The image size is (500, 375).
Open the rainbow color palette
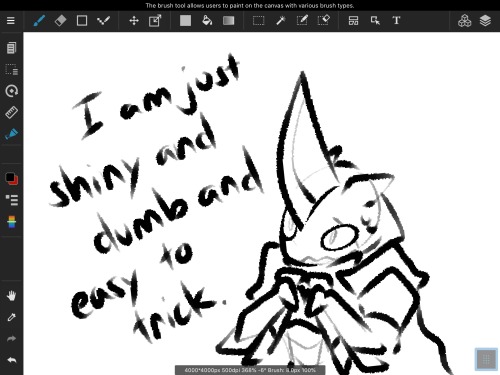(x=12, y=222)
